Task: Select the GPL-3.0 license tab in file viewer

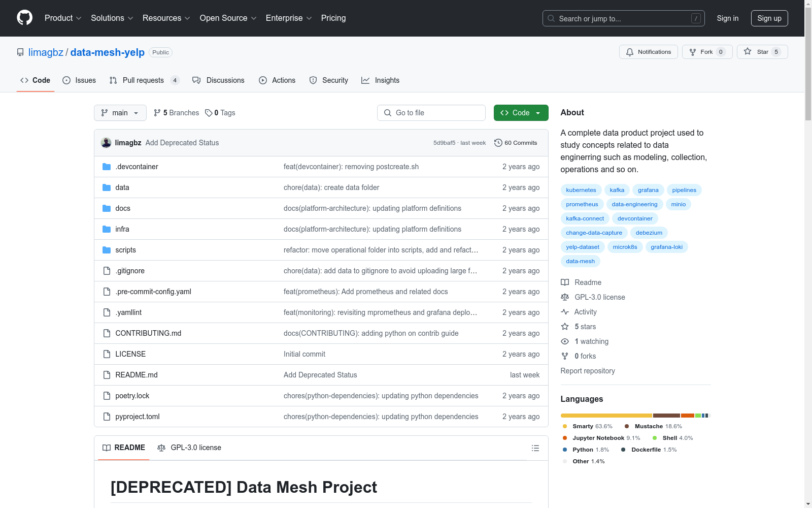Action: click(x=189, y=448)
